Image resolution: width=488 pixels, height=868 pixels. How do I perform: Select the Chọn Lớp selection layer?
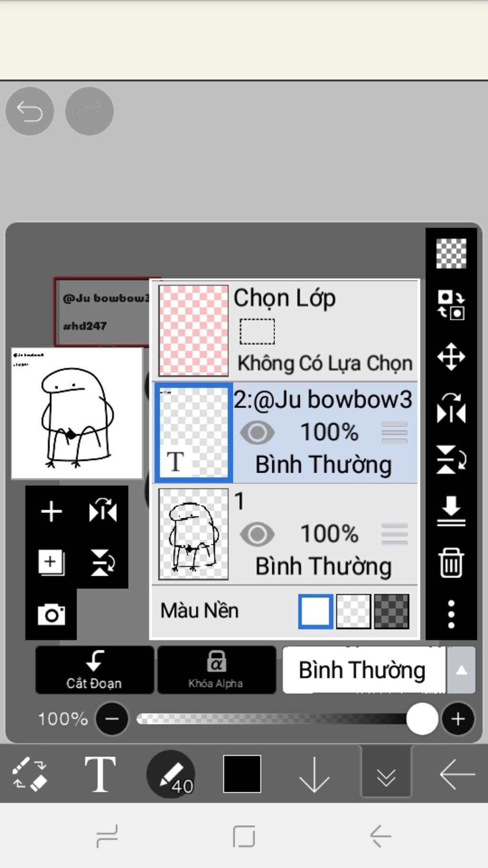pyautogui.click(x=285, y=330)
